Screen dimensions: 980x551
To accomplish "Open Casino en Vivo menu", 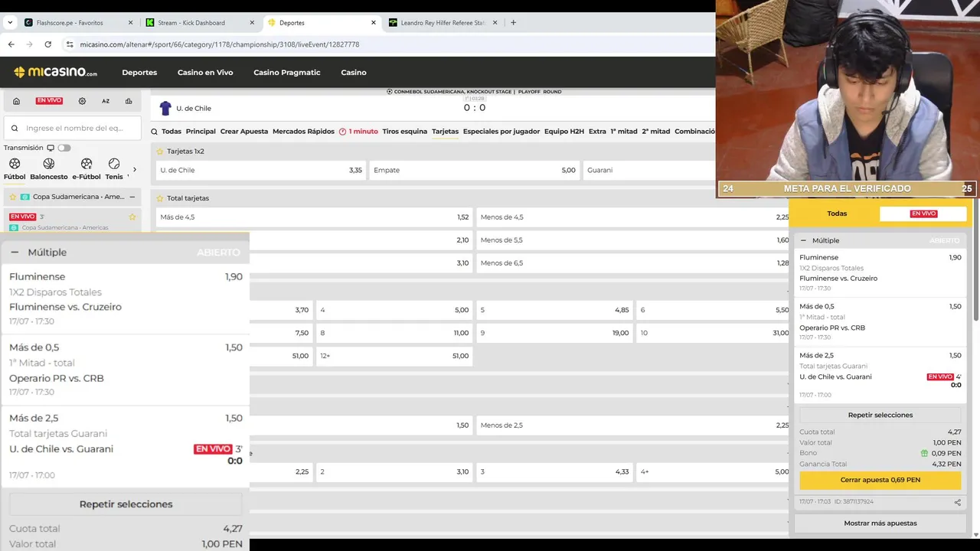I will tap(205, 73).
